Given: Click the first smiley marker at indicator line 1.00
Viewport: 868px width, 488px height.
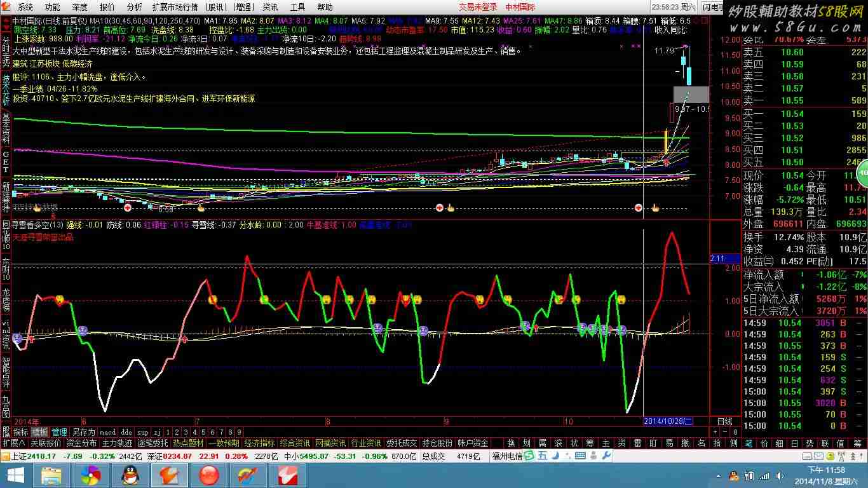Looking at the screenshot, I should 60,299.
